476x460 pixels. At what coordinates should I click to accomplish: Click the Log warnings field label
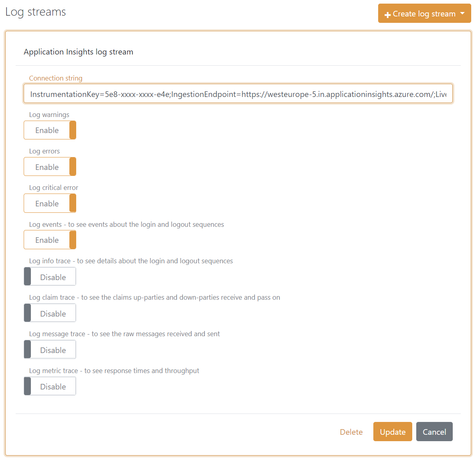tap(49, 115)
